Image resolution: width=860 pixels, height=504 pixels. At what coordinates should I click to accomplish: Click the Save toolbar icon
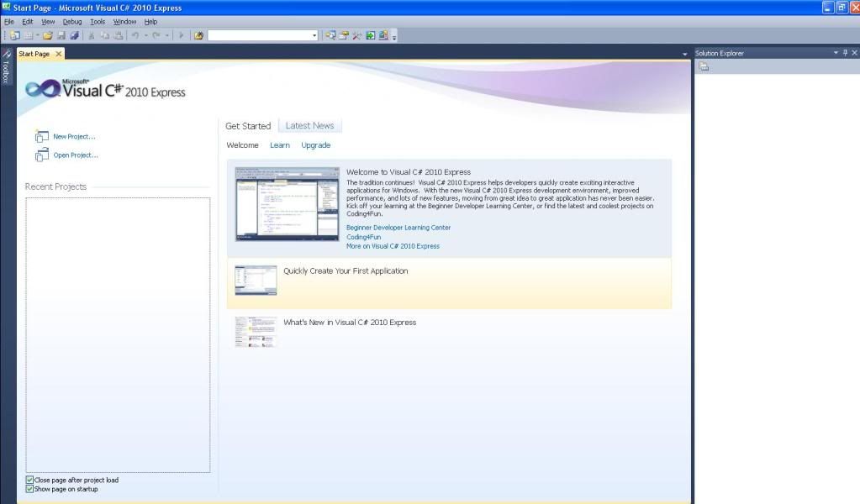(x=61, y=35)
